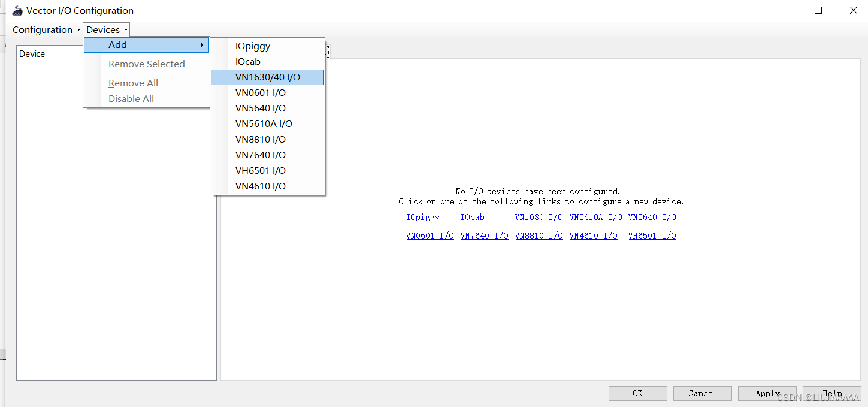The height and width of the screenshot is (407, 868).
Task: Select VN0601 I/O menu entry
Action: tap(267, 93)
